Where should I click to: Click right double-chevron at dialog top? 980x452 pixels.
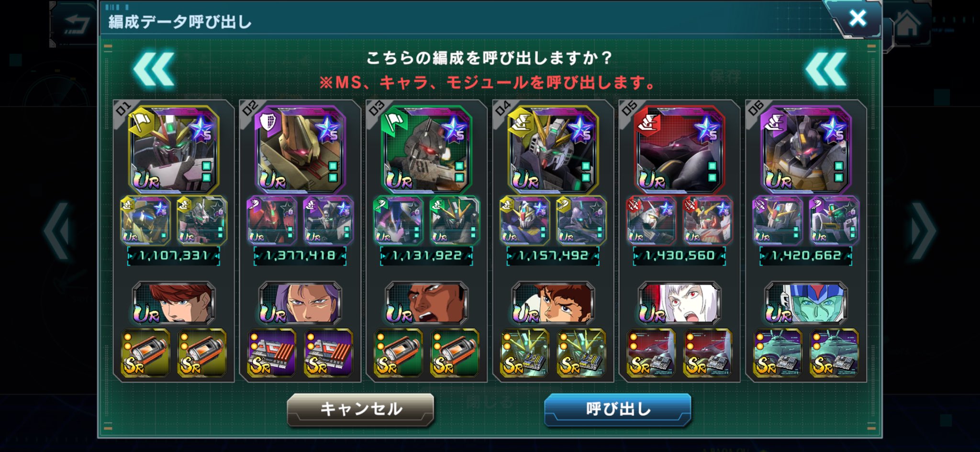tap(826, 70)
